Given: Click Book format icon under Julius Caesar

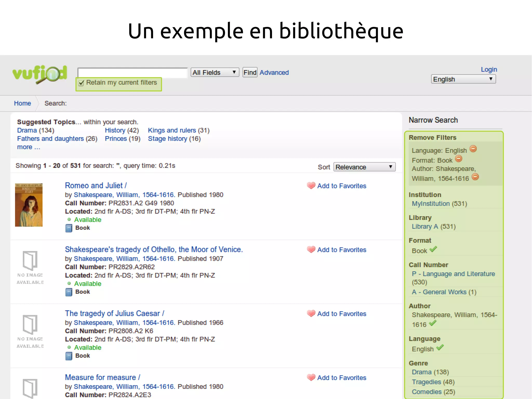Looking at the screenshot, I should 69,356.
